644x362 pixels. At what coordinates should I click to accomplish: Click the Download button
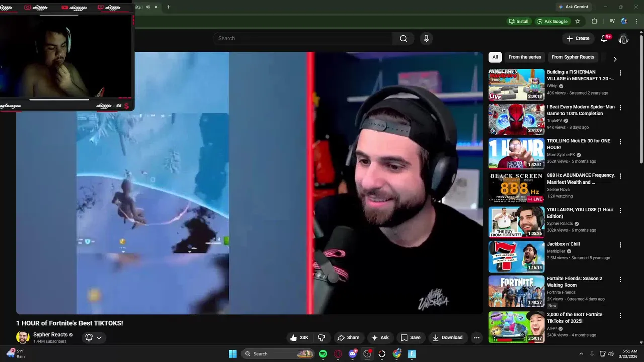click(x=448, y=338)
